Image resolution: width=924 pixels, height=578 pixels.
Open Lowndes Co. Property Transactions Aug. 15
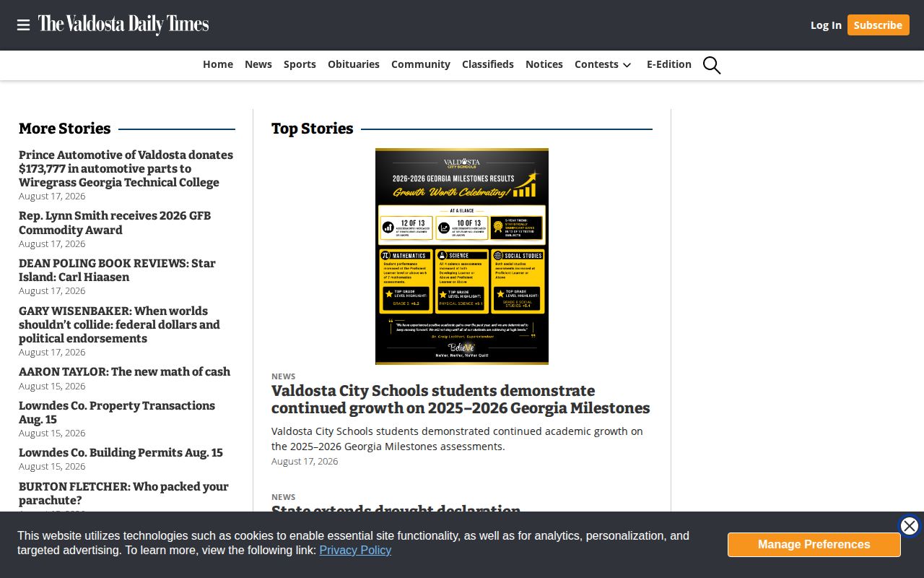point(117,413)
